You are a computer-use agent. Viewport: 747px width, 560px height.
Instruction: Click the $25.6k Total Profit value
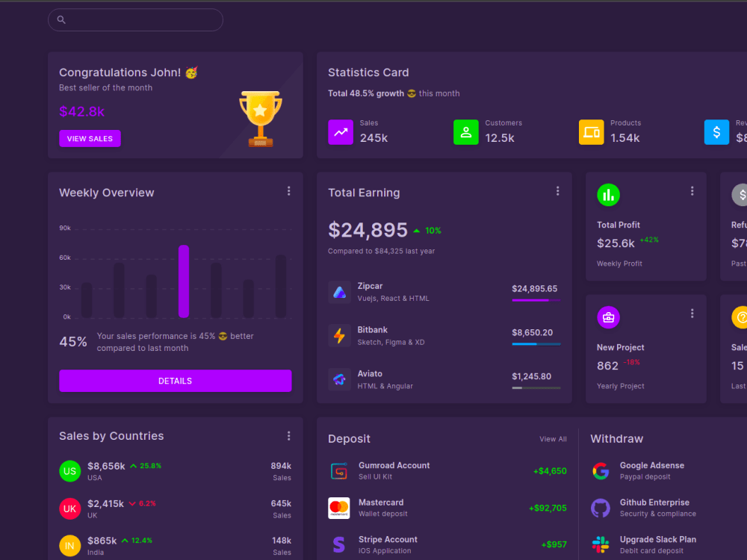pyautogui.click(x=616, y=243)
